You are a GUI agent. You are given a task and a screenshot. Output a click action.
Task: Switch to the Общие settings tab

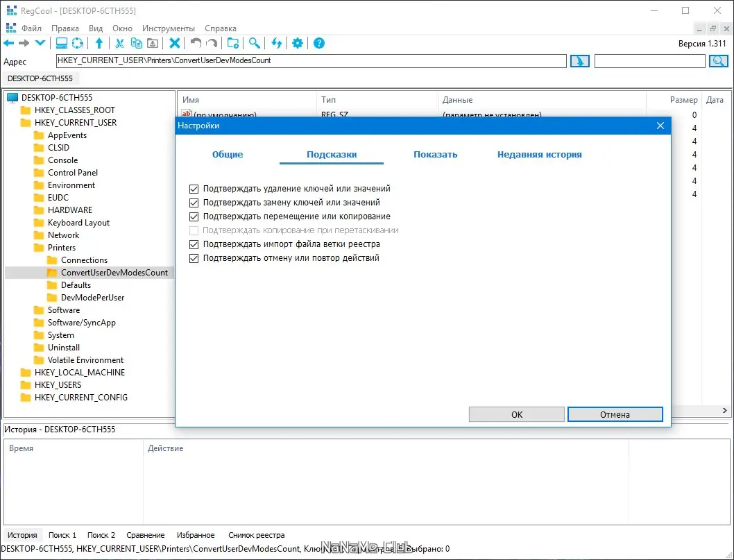228,155
